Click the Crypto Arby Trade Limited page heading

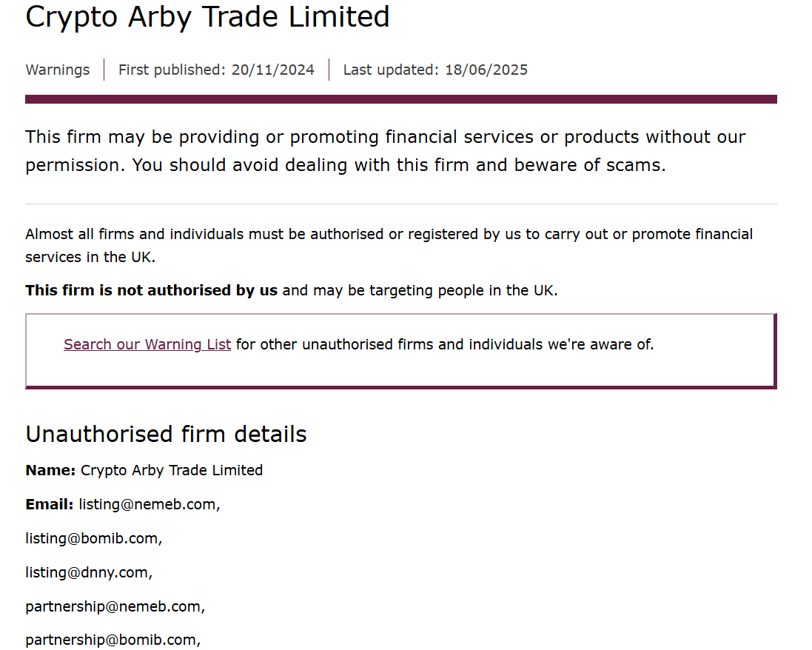click(x=207, y=17)
